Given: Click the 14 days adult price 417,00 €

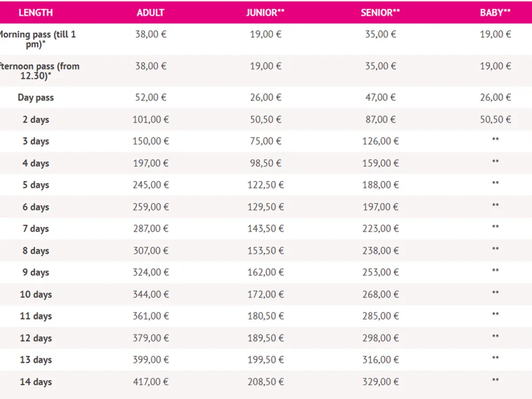Looking at the screenshot, I should click(x=150, y=382).
